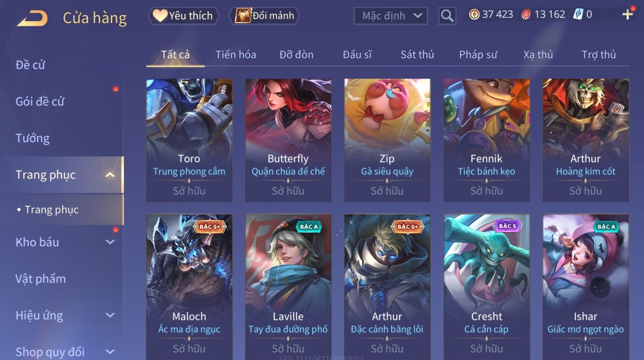Click the gold coin balance icon
Image resolution: width=644 pixels, height=360 pixels.
coord(474,15)
